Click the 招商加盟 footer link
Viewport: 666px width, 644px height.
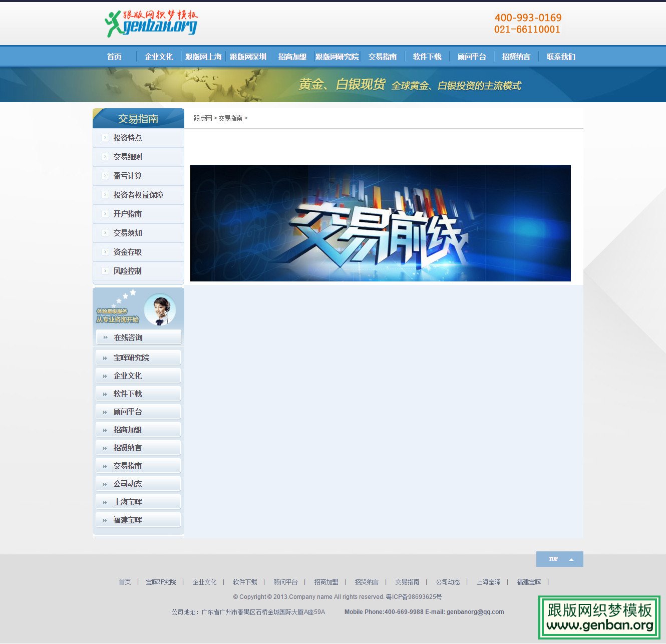(x=326, y=582)
